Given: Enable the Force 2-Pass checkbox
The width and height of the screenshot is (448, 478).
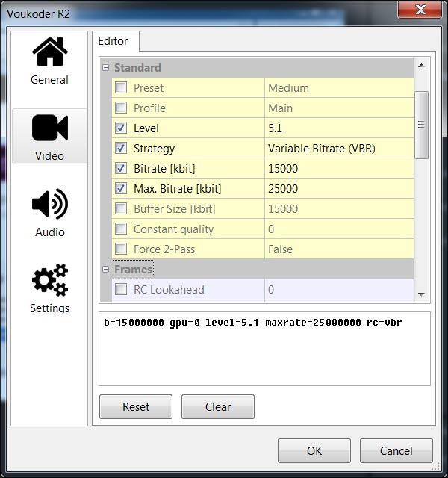Looking at the screenshot, I should pyautogui.click(x=121, y=249).
